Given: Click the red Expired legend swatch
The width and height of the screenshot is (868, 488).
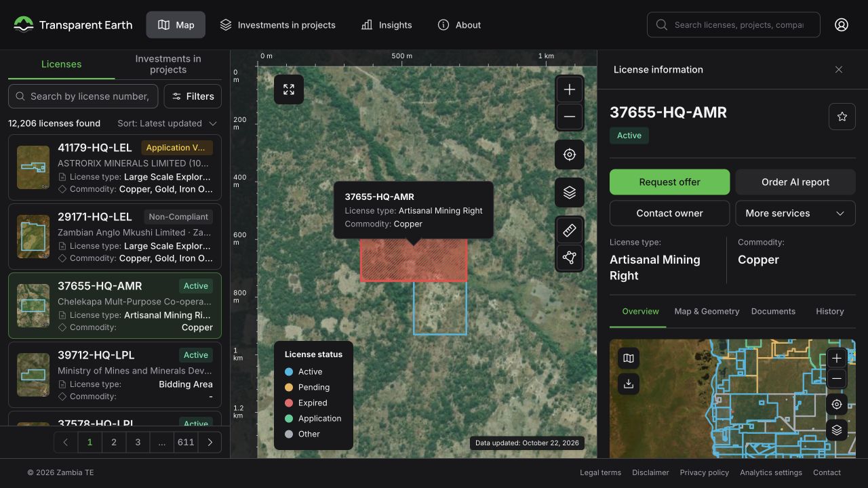Looking at the screenshot, I should pos(289,403).
